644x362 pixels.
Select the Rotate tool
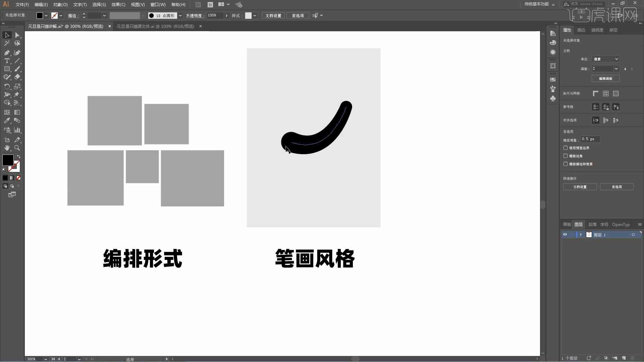pos(7,86)
